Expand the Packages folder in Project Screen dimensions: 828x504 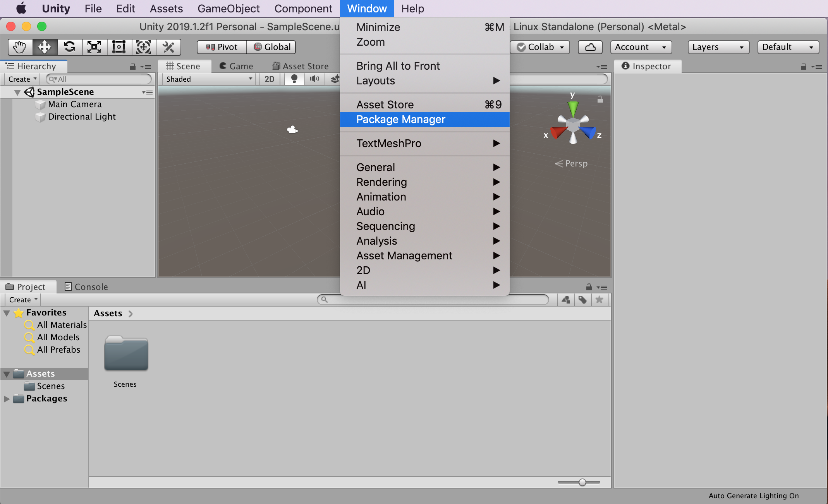[x=7, y=399]
